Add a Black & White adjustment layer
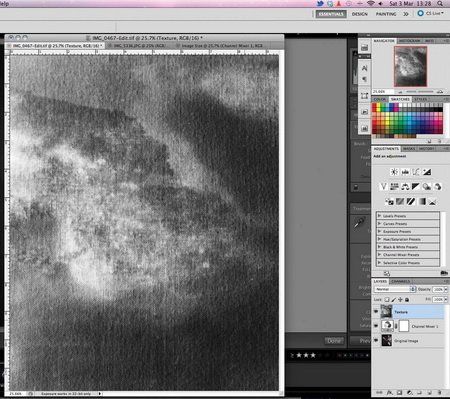 [416, 187]
